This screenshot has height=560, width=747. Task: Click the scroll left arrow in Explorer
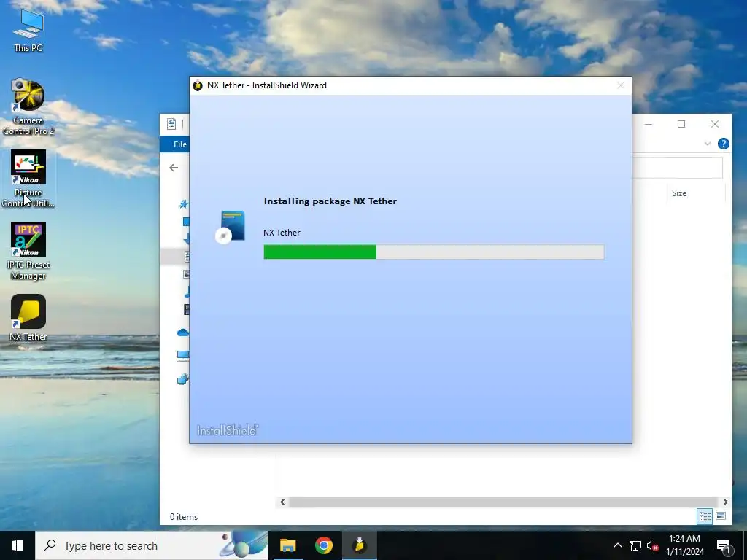click(282, 502)
